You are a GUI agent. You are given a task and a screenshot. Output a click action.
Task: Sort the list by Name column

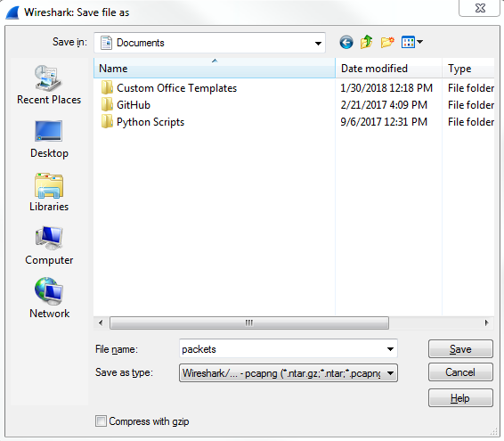[215, 69]
